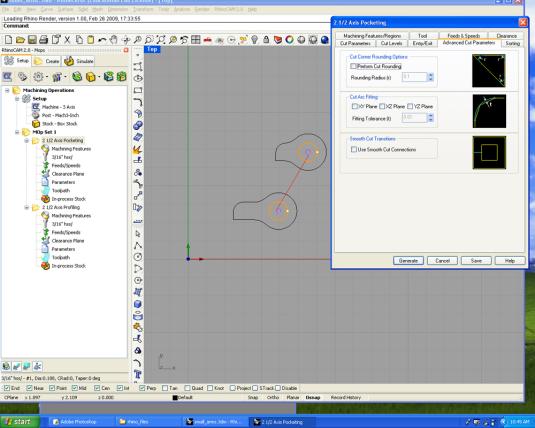
Task: Click the four-viewports layout icon
Action: coord(196,40)
